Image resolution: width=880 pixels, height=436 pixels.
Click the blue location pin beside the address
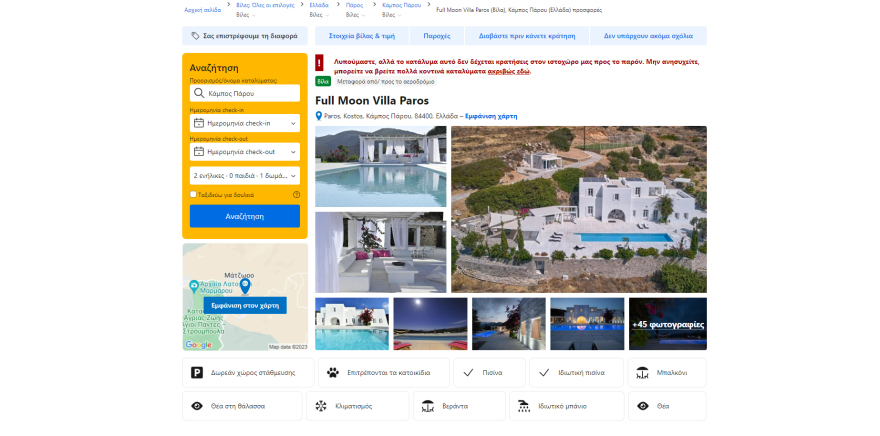[x=319, y=116]
